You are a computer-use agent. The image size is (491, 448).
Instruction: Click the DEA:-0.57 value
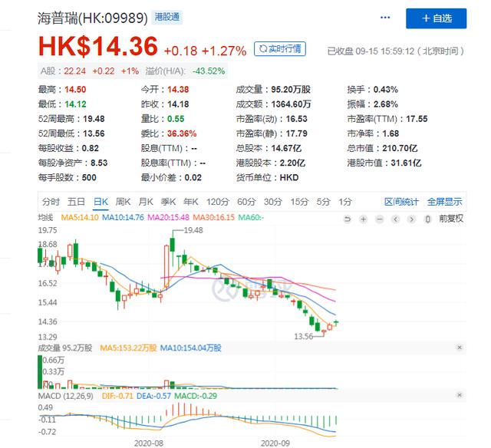(153, 396)
